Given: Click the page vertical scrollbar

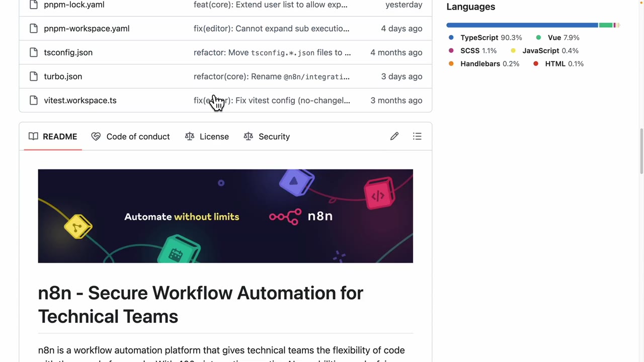Looking at the screenshot, I should pos(640,151).
